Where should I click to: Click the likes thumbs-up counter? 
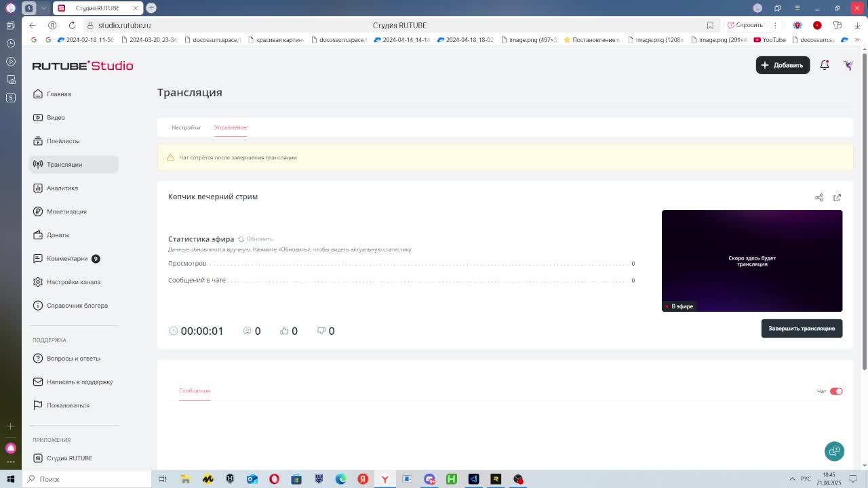(289, 331)
